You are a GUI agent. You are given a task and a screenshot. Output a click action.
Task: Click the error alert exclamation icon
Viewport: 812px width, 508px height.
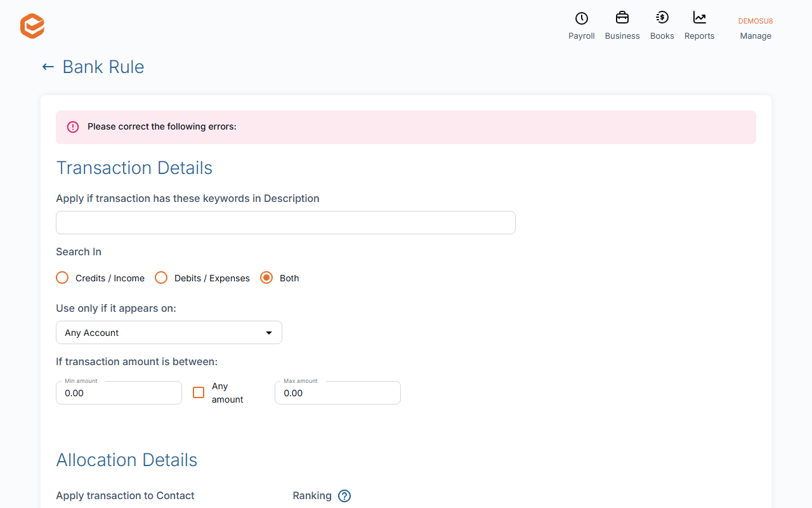coord(73,127)
